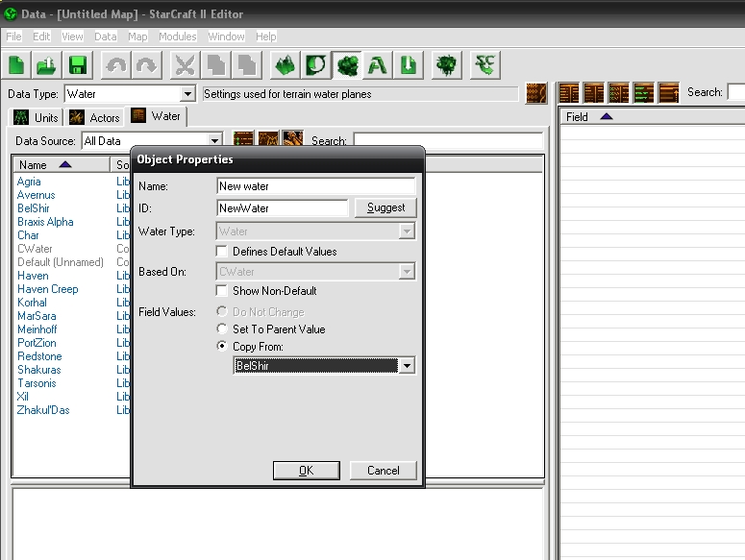Open the Import module download-arrow icon
The image size is (745, 560).
pos(409,65)
